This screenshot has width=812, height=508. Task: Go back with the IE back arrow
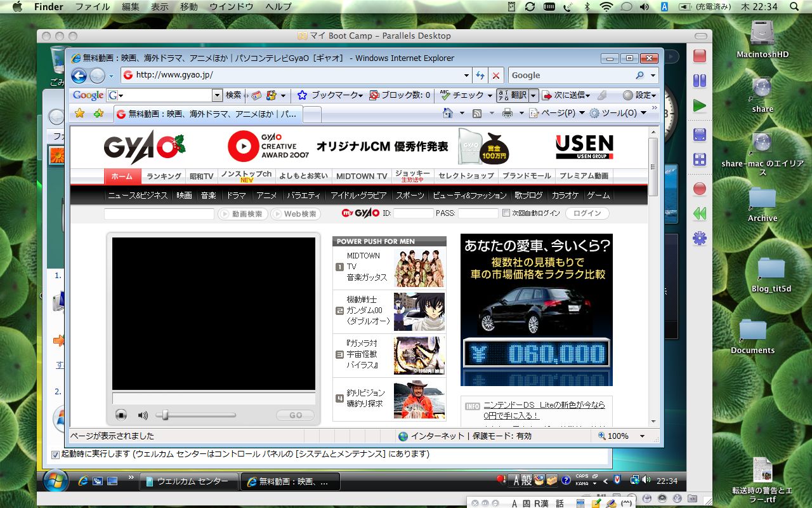(x=79, y=76)
